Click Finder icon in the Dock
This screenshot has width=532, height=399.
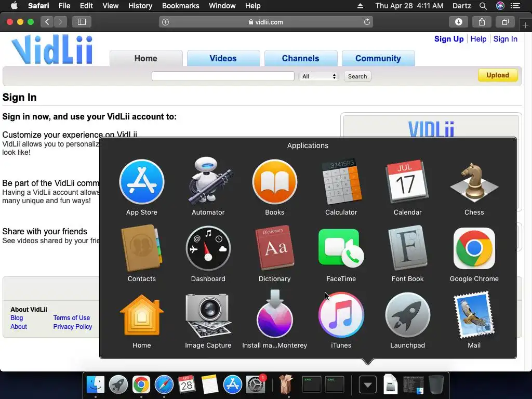point(96,384)
